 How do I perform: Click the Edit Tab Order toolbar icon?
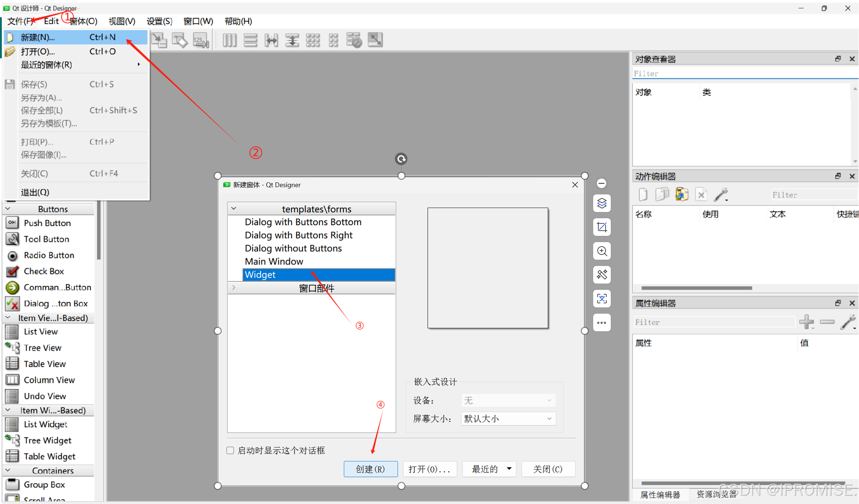tap(201, 40)
